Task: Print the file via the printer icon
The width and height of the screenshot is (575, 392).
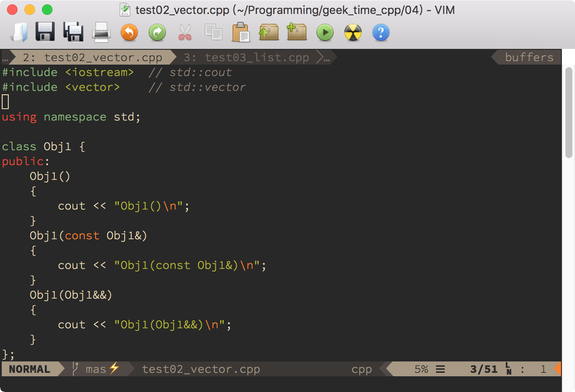Action: pyautogui.click(x=101, y=32)
